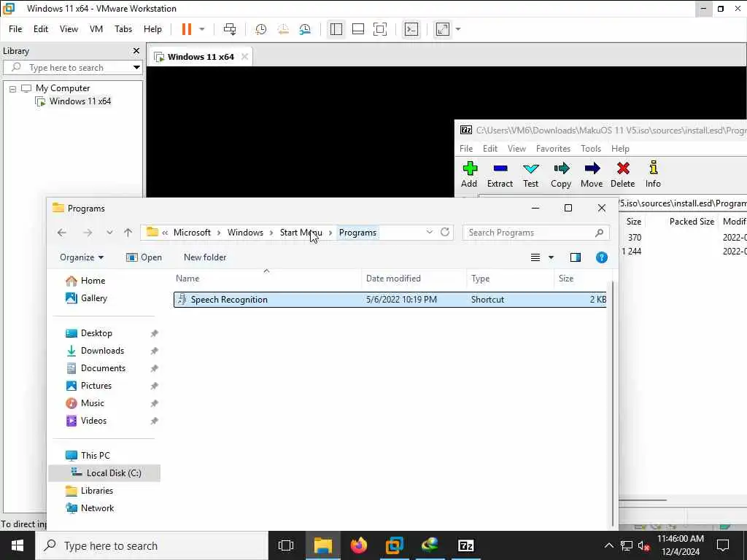Open the Organize dropdown
Viewport: 747px width, 560px height.
(x=82, y=257)
